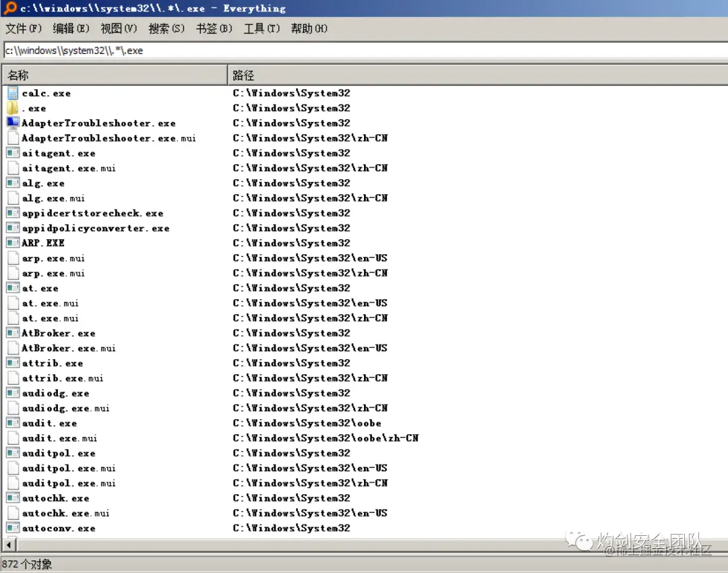This screenshot has width=728, height=573.
Task: Click the 872 个对象 status bar text
Action: click(x=27, y=564)
